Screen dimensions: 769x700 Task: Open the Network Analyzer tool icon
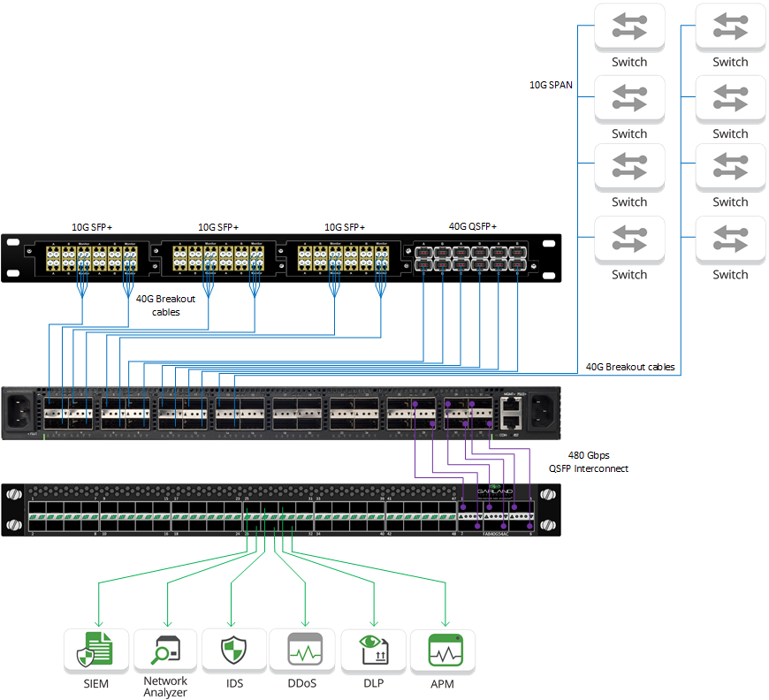point(164,649)
